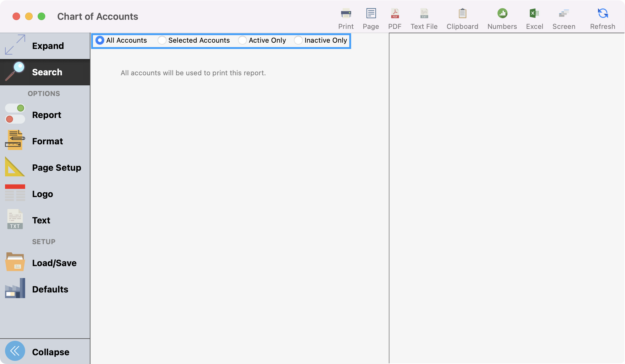The image size is (625, 364).
Task: Expand the sidebar panel view
Action: tap(45, 46)
